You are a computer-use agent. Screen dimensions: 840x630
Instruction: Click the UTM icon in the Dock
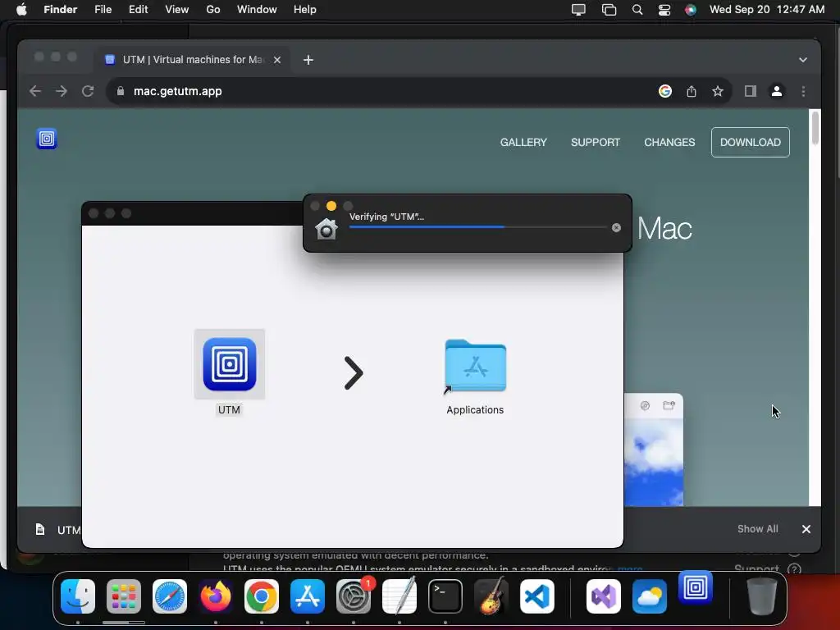[x=696, y=587]
